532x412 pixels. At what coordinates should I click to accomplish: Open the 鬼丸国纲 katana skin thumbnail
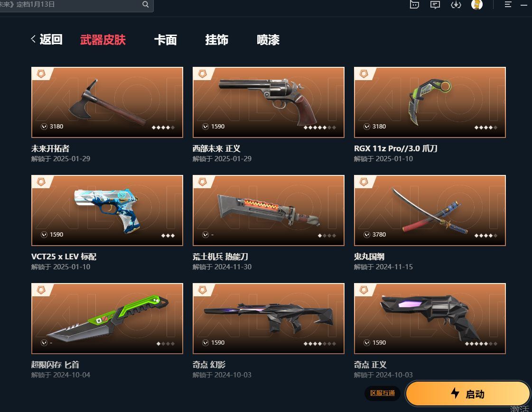(x=430, y=211)
